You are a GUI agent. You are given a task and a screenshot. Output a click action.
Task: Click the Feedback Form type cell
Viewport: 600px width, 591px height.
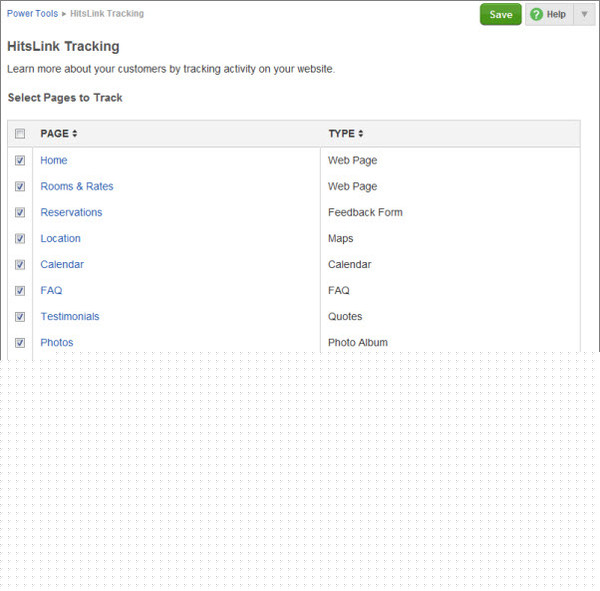[365, 212]
